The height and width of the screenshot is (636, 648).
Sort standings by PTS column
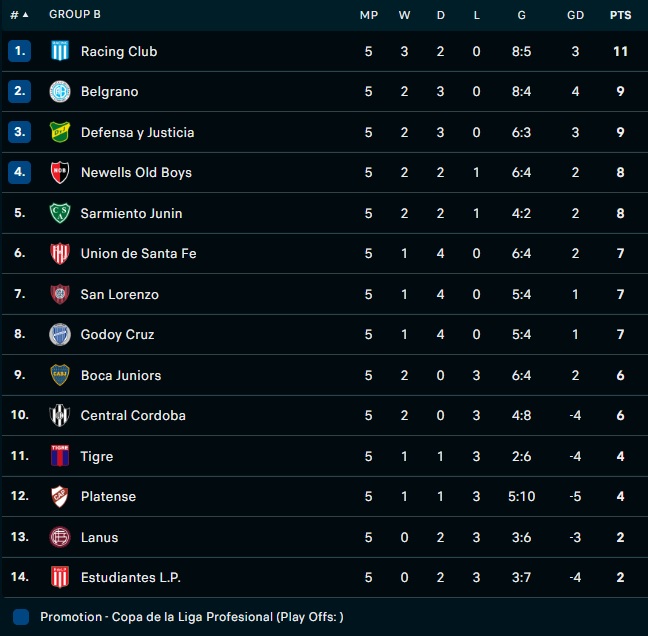(620, 15)
